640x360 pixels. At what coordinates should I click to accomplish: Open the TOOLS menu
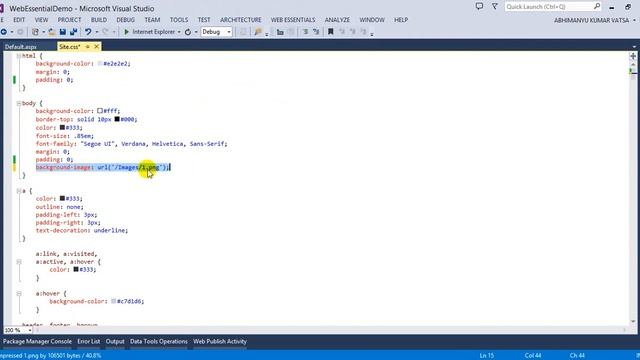click(x=179, y=20)
